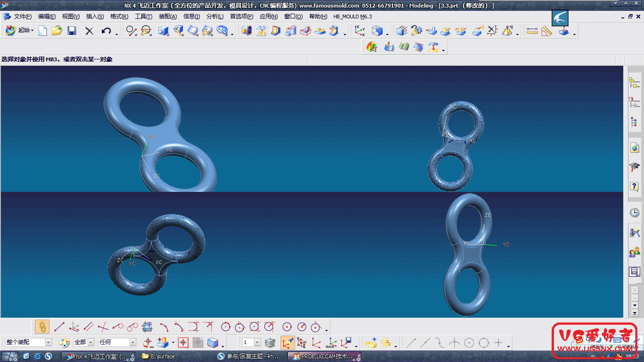Click the first circle-by-points curve icon
This screenshot has width=644, height=362.
[x=226, y=326]
